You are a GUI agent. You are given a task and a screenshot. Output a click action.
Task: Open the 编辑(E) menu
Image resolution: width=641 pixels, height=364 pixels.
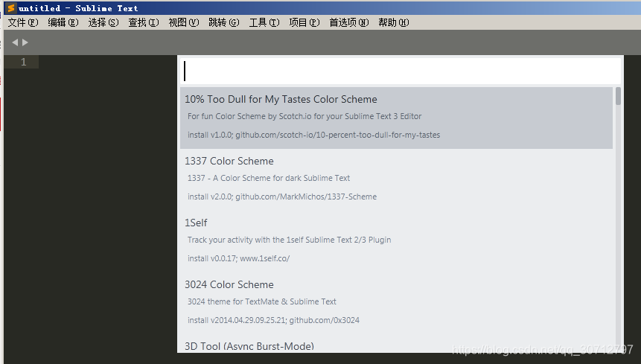click(63, 22)
